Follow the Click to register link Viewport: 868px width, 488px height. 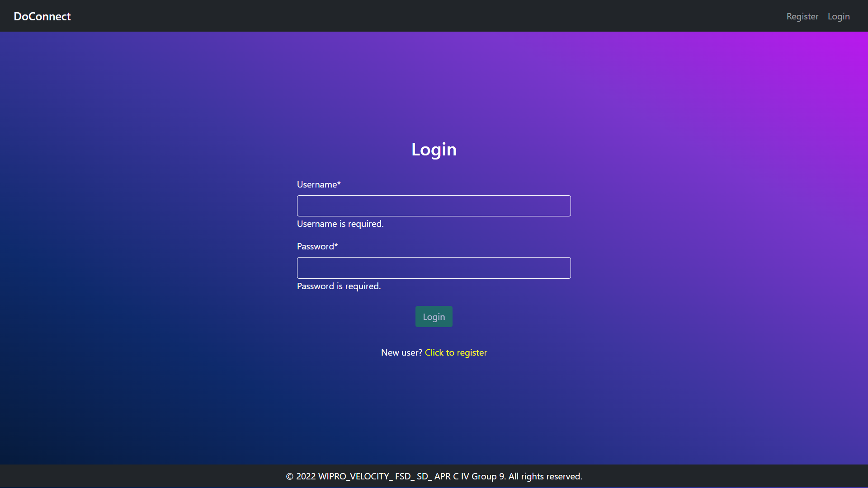(455, 352)
